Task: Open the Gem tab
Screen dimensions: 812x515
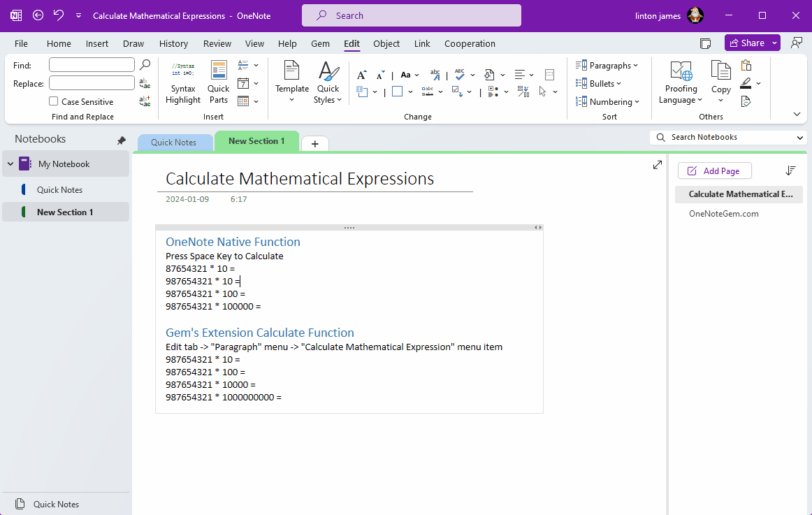Action: [x=320, y=43]
